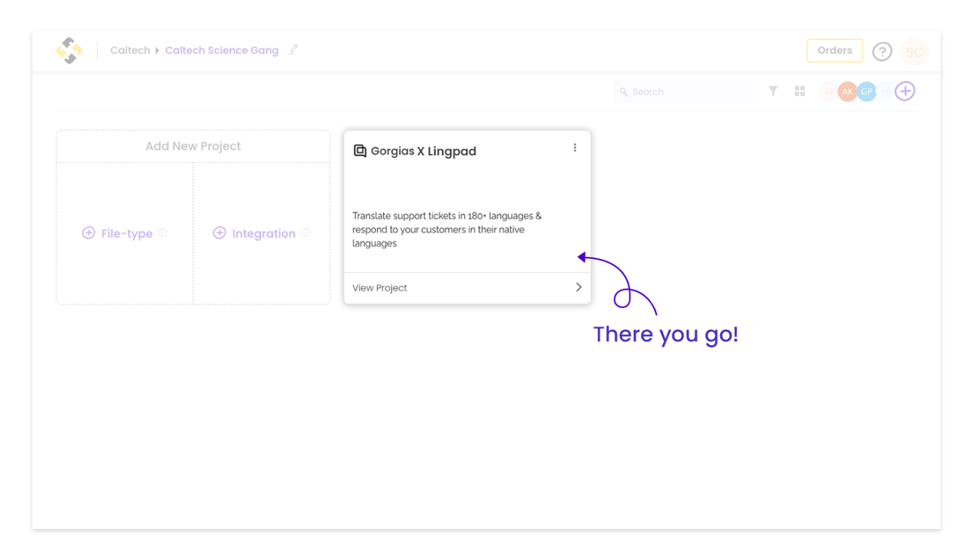Click the Search input field
The width and height of the screenshot is (973, 560).
click(x=683, y=91)
